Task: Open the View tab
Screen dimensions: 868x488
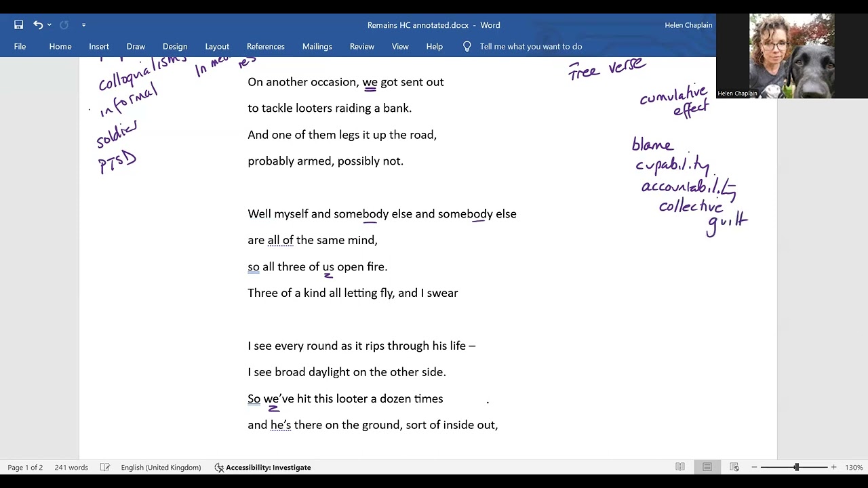Action: click(x=400, y=46)
